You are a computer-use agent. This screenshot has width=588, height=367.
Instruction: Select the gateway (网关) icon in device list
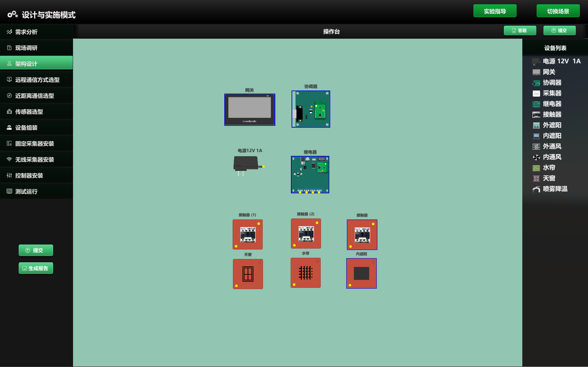pyautogui.click(x=536, y=72)
